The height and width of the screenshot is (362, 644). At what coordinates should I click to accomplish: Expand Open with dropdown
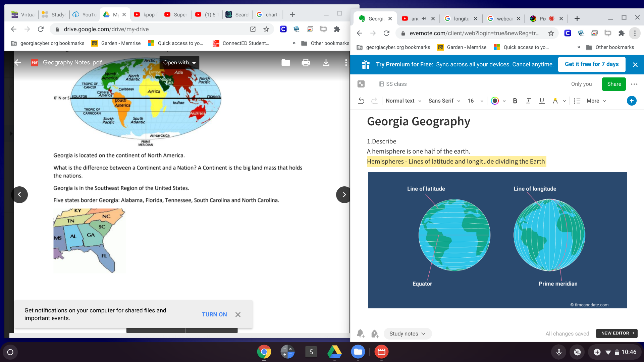tap(179, 63)
